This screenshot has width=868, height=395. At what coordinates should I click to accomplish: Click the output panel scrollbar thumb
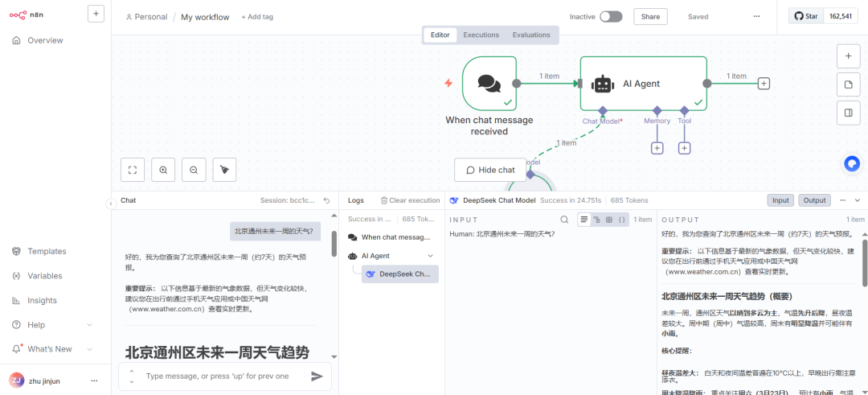865,262
